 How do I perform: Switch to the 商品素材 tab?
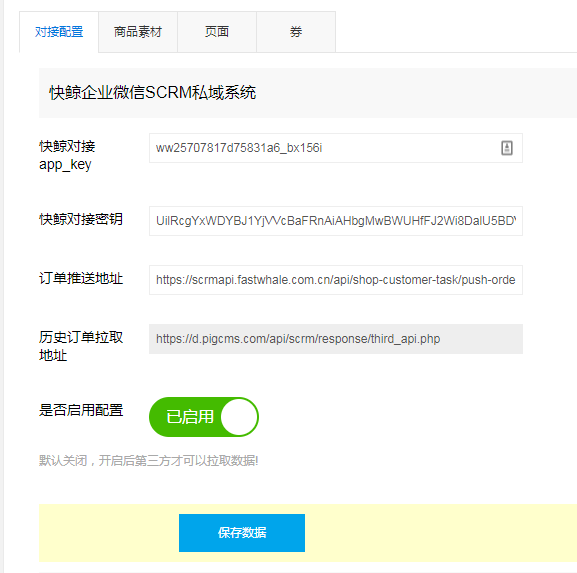click(x=138, y=32)
